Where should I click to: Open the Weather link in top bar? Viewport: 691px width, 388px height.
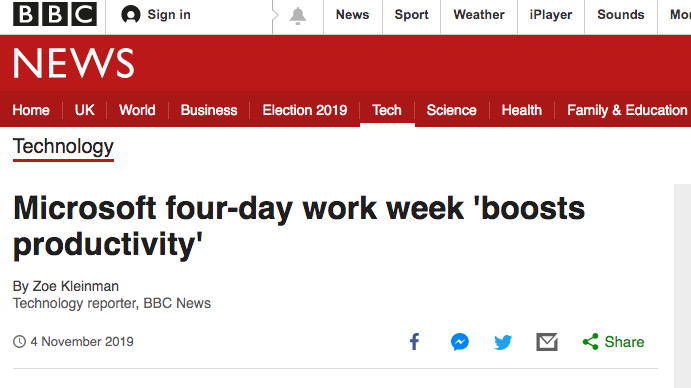479,15
